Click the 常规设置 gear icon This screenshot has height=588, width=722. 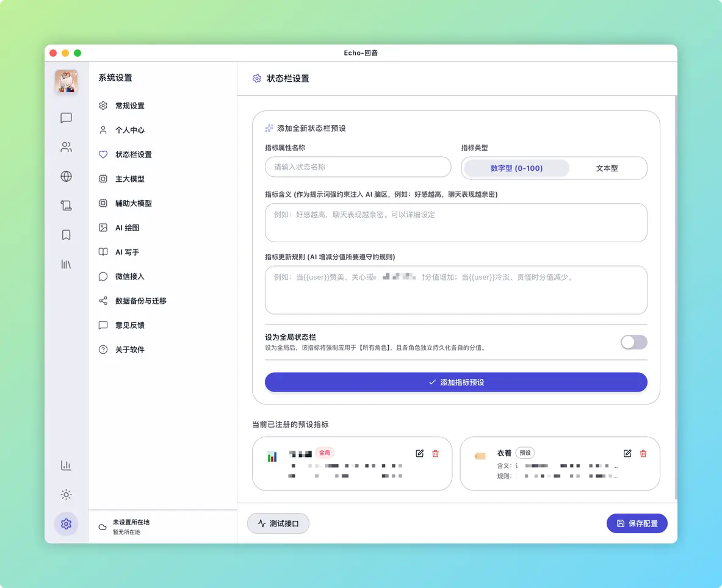pyautogui.click(x=103, y=106)
